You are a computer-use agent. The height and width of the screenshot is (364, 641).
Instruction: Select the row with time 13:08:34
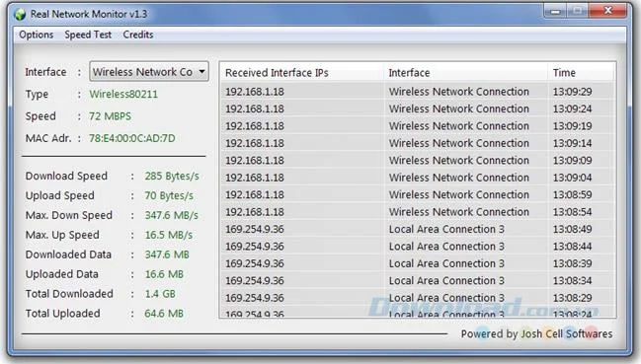point(418,280)
